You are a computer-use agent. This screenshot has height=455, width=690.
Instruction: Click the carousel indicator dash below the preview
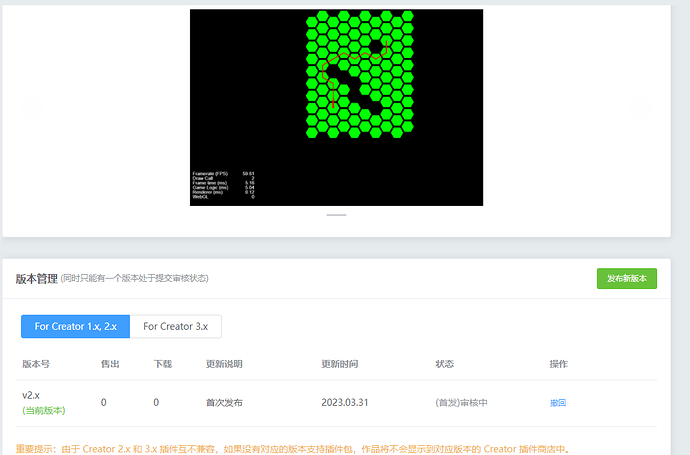(x=336, y=215)
